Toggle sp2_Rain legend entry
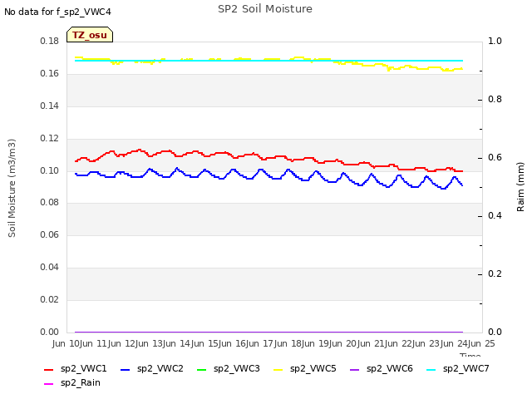Screen dimensions: 532x399 [x=72, y=382]
